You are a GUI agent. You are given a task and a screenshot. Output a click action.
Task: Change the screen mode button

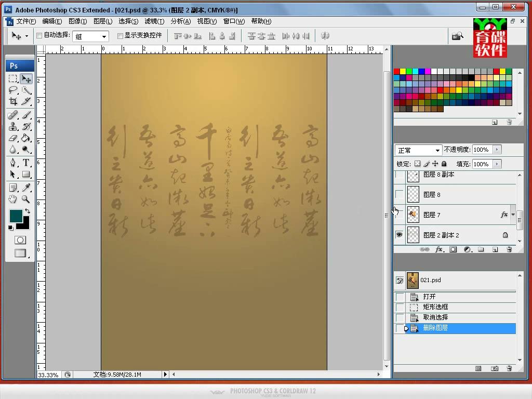coord(20,253)
